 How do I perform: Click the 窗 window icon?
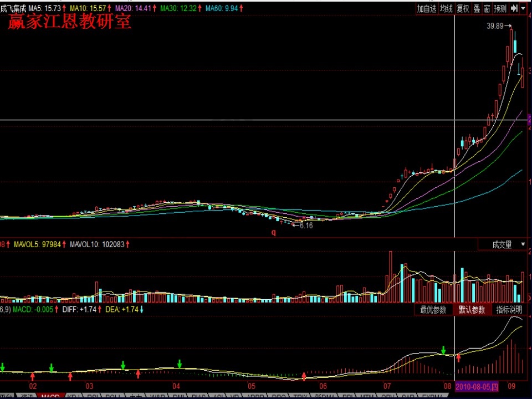pos(487,8)
